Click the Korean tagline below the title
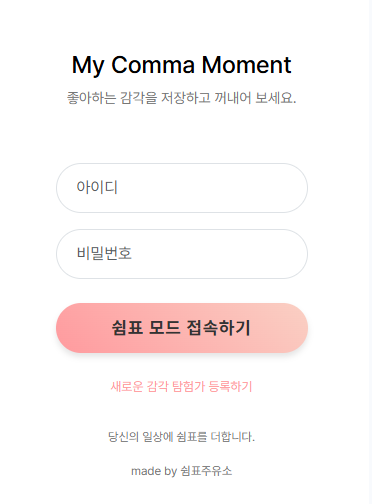 [x=182, y=98]
